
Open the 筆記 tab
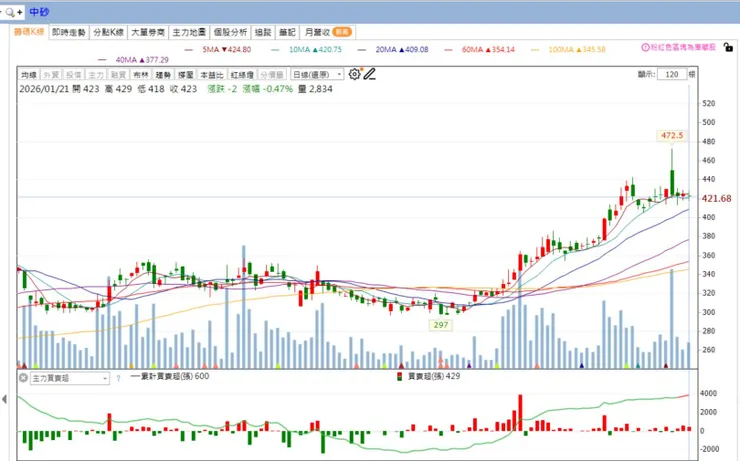[x=287, y=32]
